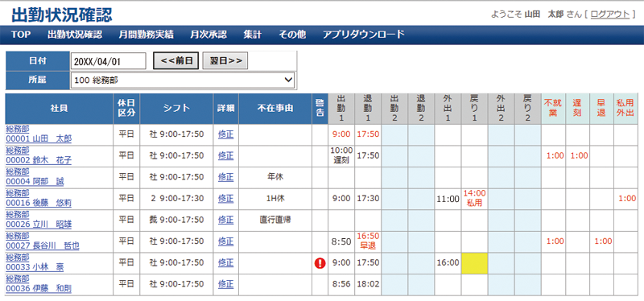This screenshot has height=301, width=644.
Task: Open employee 00036 伊藤 和則 link
Action: [x=39, y=289]
